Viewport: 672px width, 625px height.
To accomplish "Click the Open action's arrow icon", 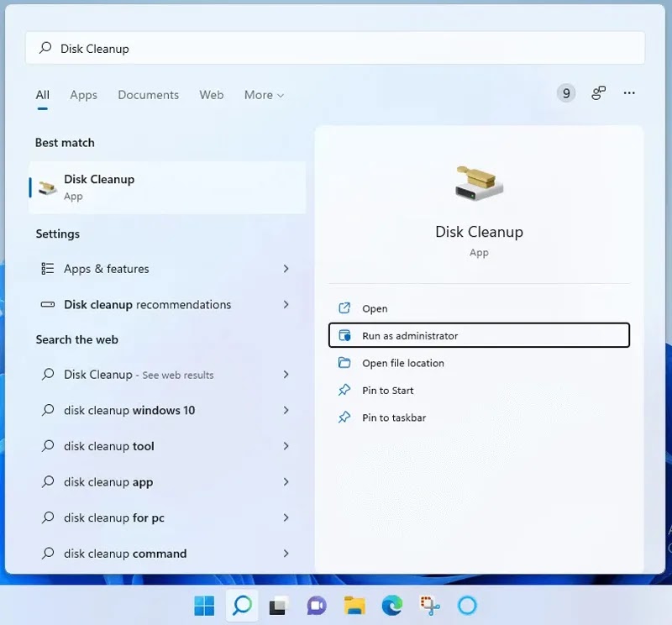I will [344, 308].
